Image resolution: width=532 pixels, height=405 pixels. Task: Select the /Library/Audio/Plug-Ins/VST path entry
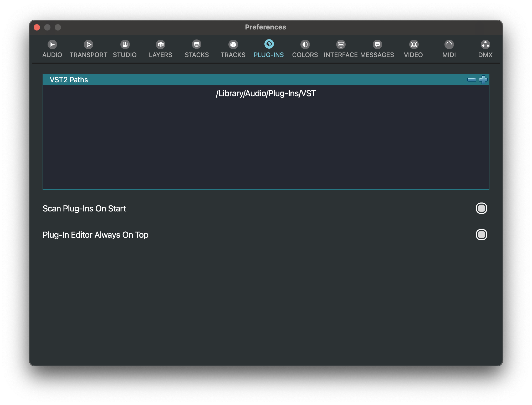pos(266,94)
